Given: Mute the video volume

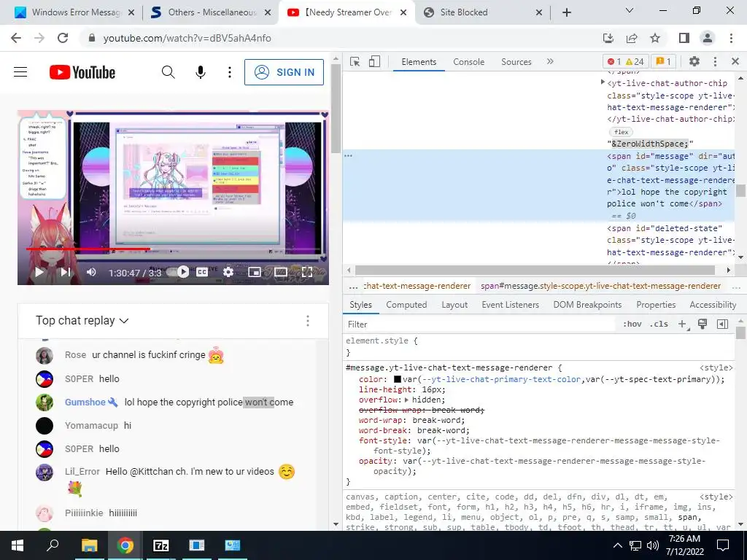Looking at the screenshot, I should click(91, 272).
